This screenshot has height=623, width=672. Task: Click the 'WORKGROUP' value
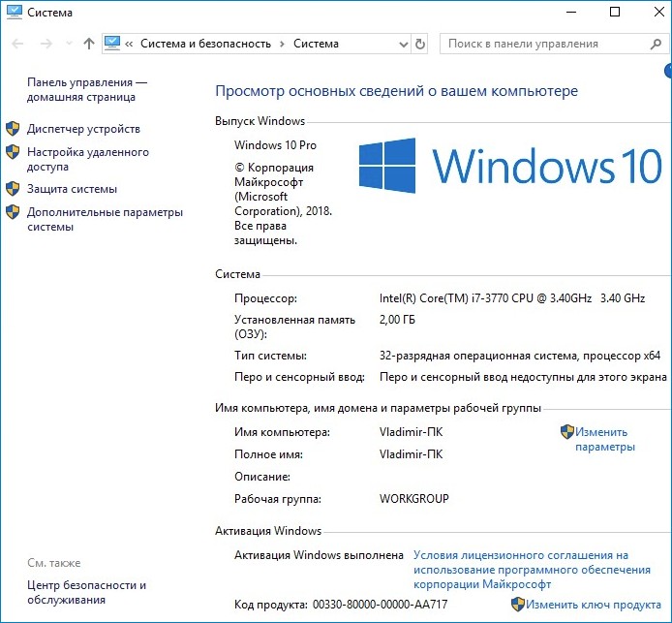(x=414, y=499)
